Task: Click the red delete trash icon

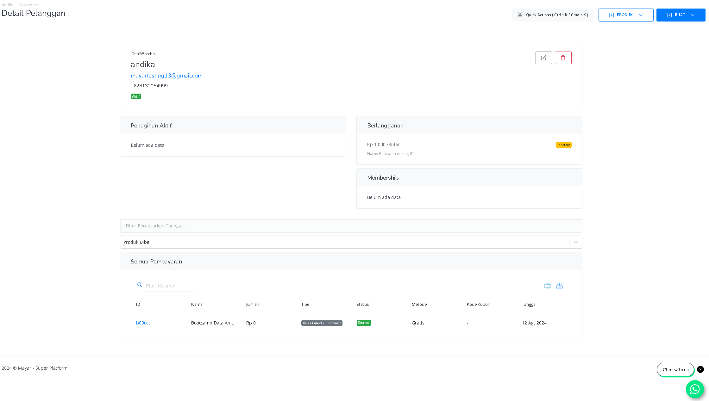Action: pyautogui.click(x=563, y=58)
